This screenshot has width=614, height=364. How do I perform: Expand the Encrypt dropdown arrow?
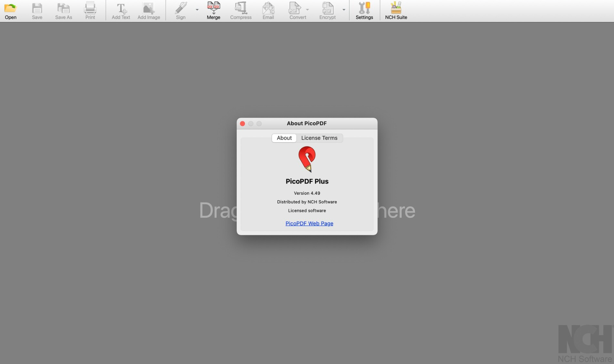pyautogui.click(x=344, y=10)
